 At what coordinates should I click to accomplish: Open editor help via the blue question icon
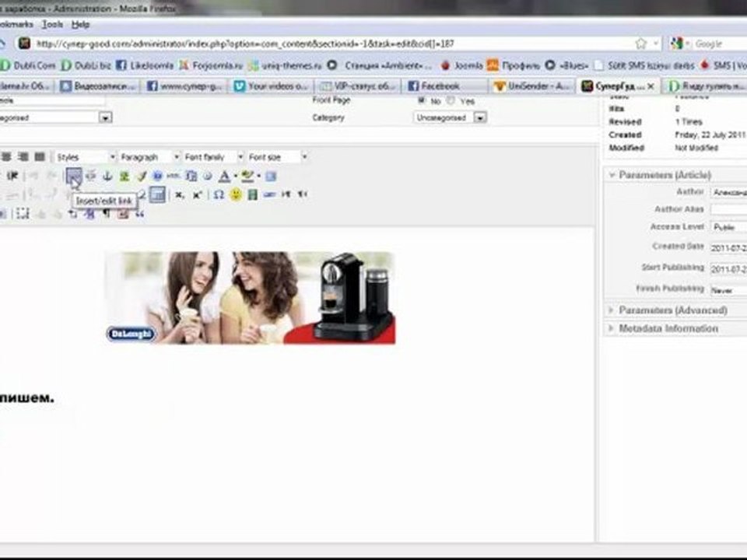[x=157, y=177]
